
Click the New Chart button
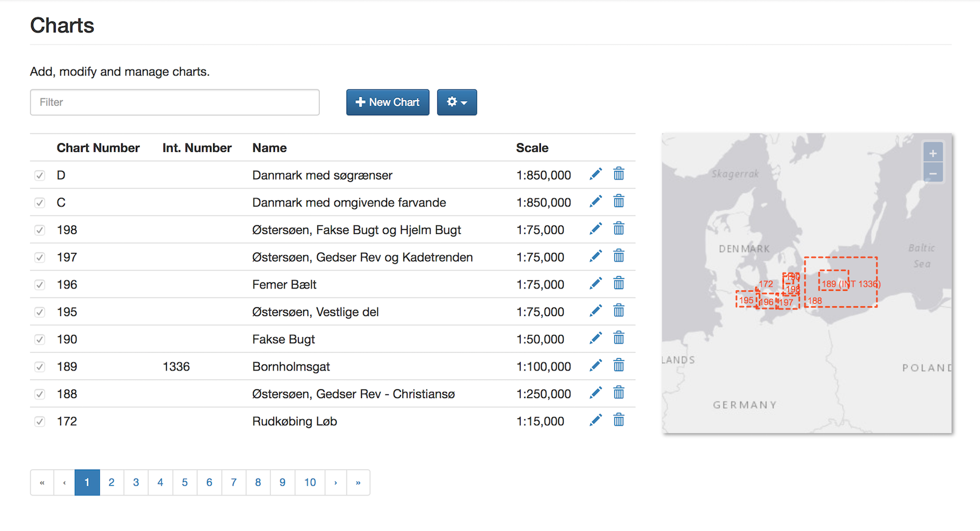click(x=388, y=102)
